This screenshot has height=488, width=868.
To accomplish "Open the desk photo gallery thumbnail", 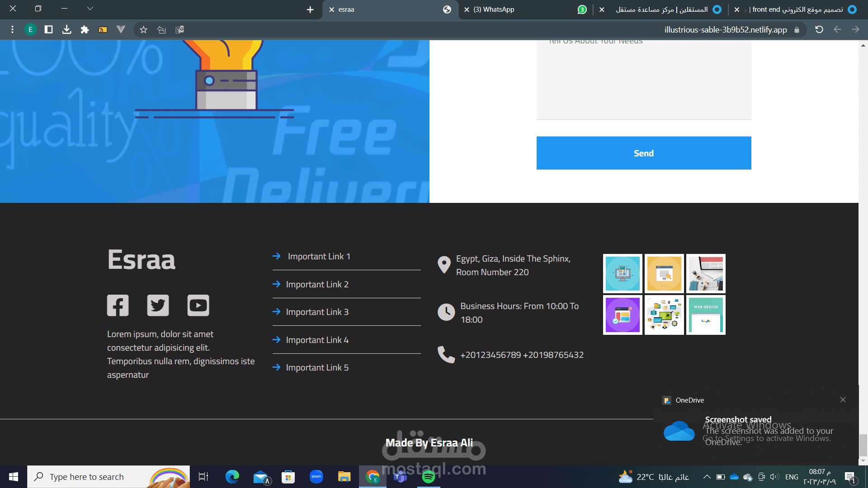I will 706,273.
